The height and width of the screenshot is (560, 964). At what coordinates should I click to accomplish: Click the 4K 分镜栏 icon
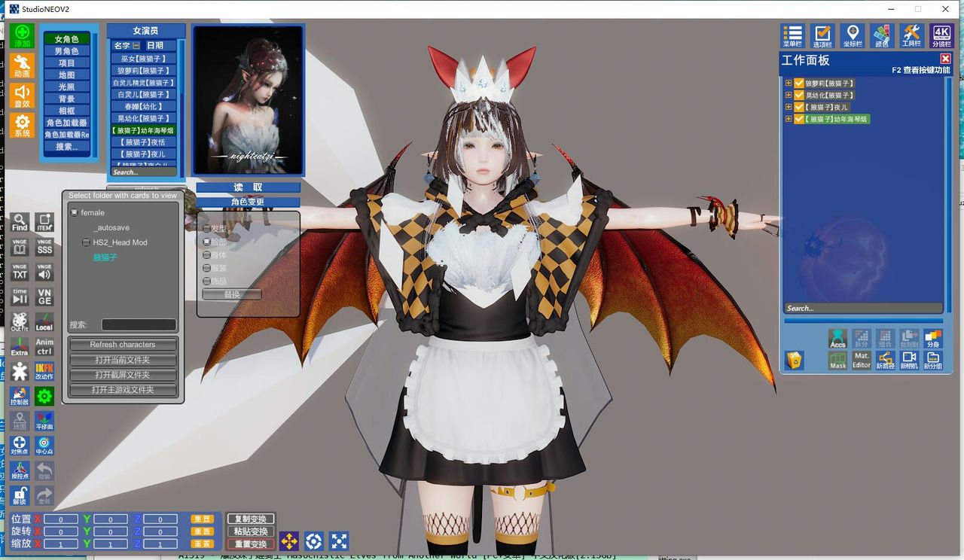(943, 35)
